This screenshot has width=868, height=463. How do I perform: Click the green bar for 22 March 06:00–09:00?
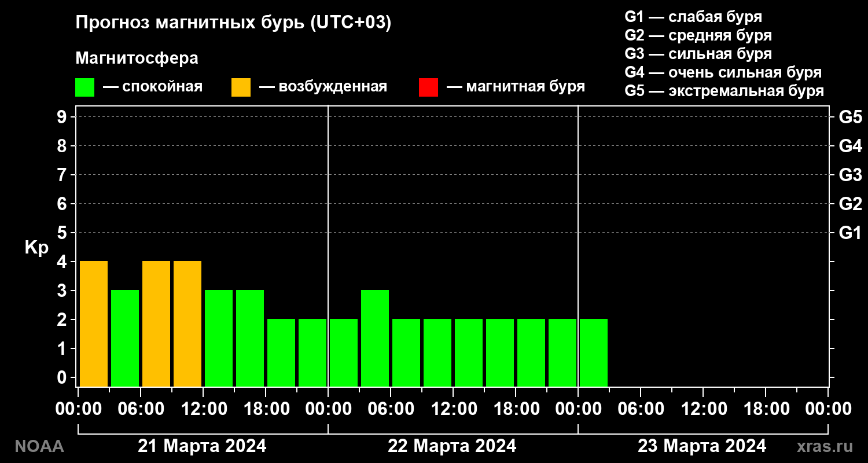coord(406,352)
